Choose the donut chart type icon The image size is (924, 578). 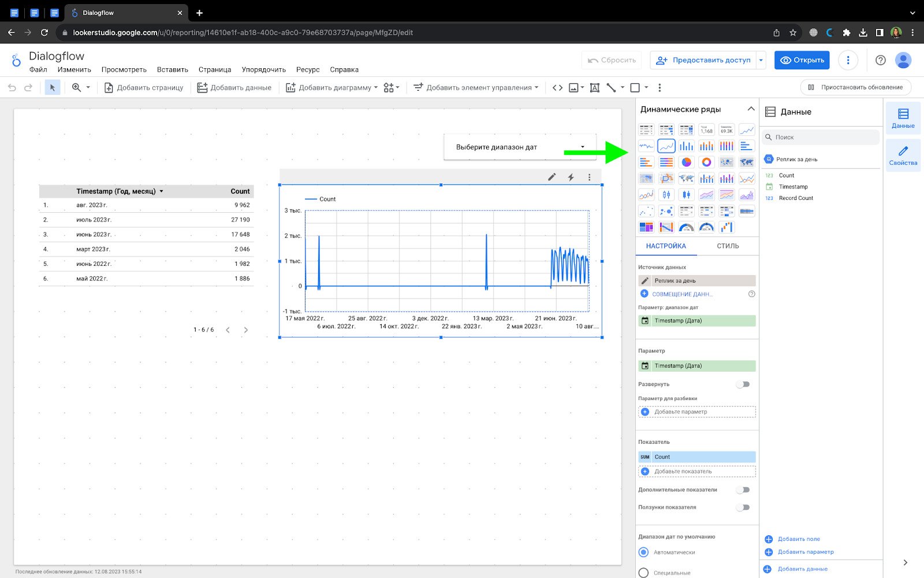pyautogui.click(x=706, y=162)
